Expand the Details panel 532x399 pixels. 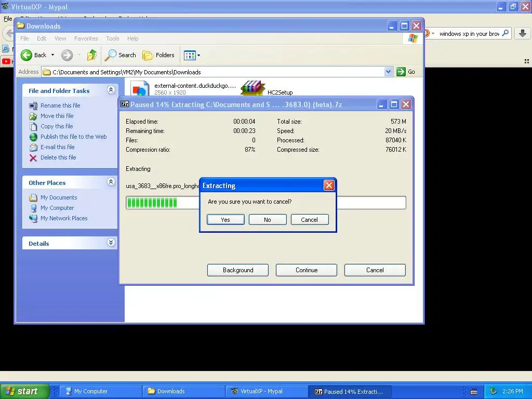point(111,242)
